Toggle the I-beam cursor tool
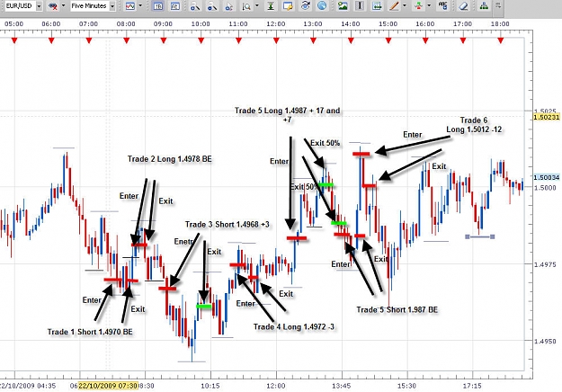This screenshot has width=562, height=392. 360,5
